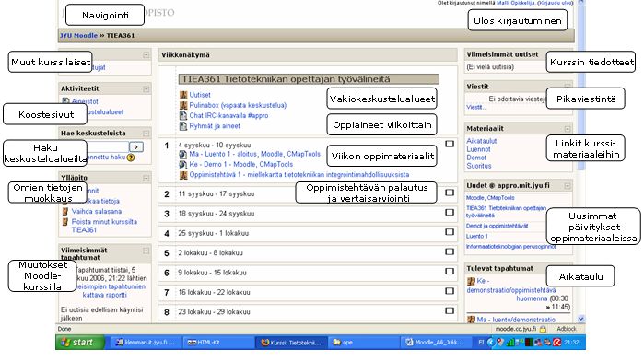Submit forum search with arrow button
Viewport: 644px width, 362px height.
pyautogui.click(x=136, y=147)
